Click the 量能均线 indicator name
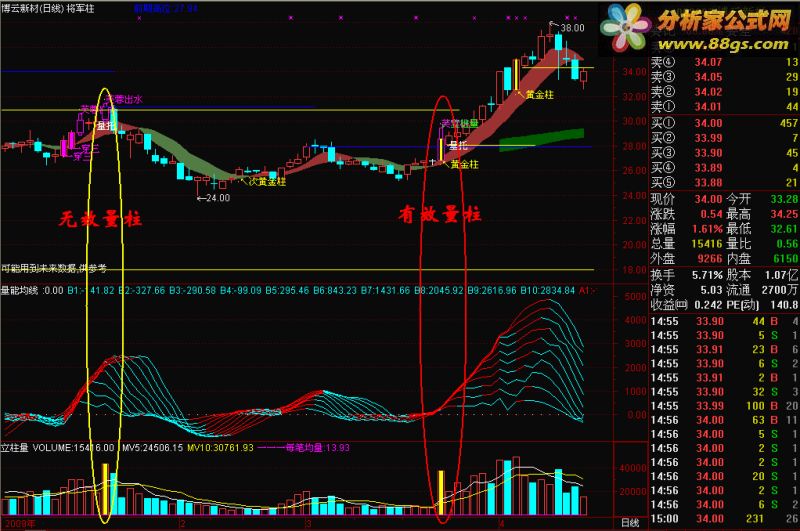This screenshot has width=800, height=531. (19, 291)
